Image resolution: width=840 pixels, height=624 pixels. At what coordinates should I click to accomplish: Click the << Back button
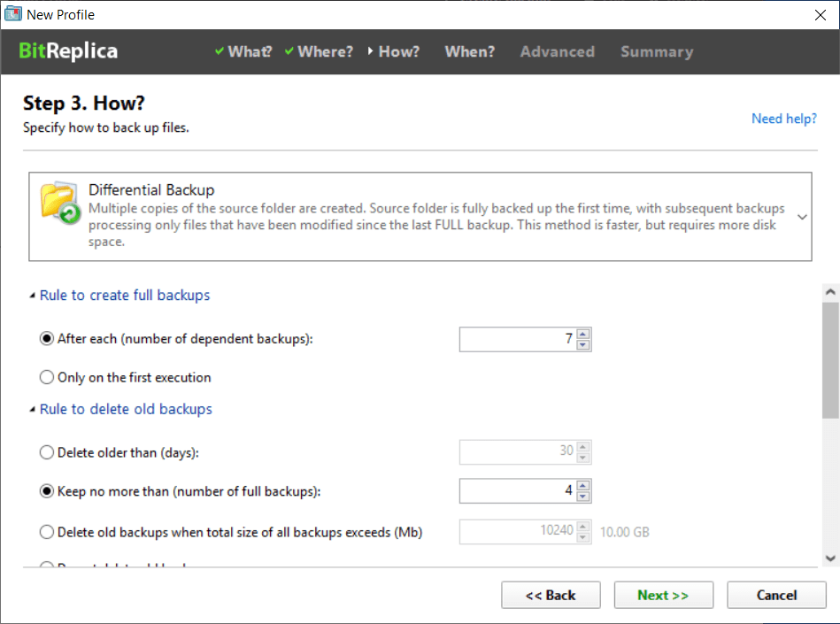[x=551, y=595]
